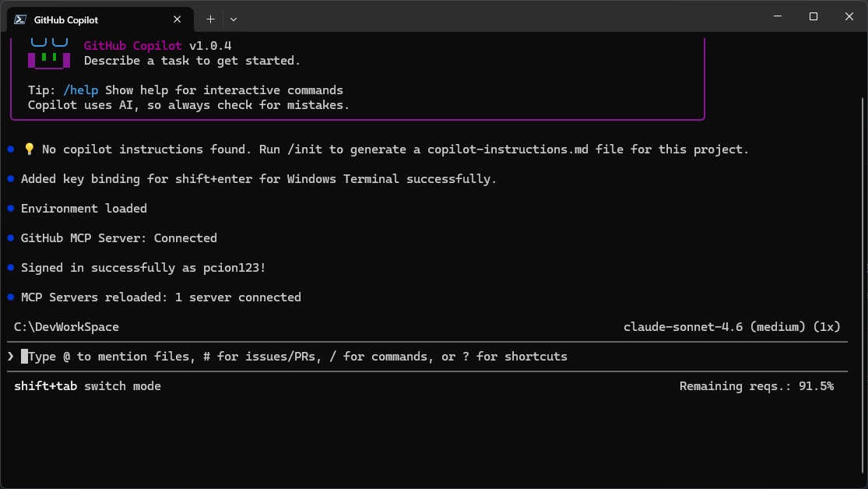Viewport: 868px width, 489px height.
Task: Click the Remaining reqs. percentage indicator
Action: pos(756,386)
